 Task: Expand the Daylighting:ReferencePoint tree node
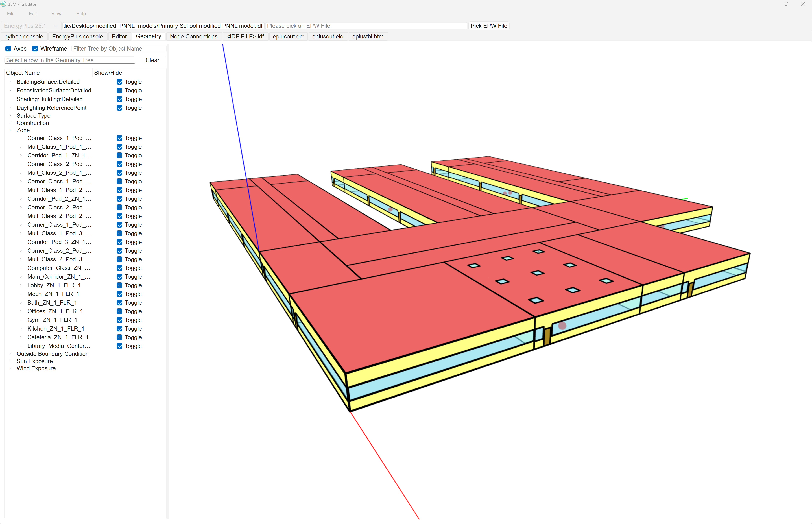[10, 108]
